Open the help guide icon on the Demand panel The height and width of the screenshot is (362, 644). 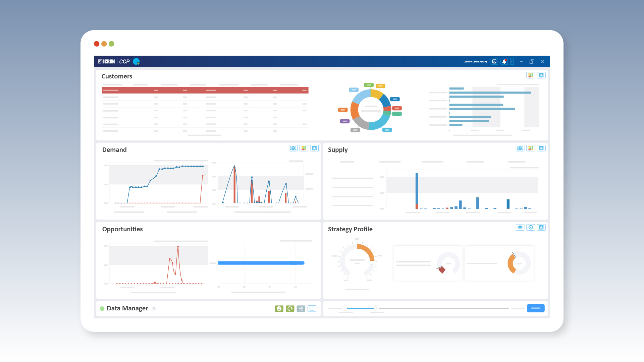click(x=293, y=148)
